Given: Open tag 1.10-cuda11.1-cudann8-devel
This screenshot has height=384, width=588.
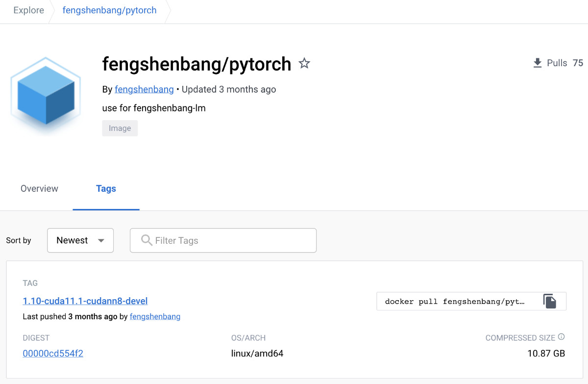Looking at the screenshot, I should click(85, 301).
